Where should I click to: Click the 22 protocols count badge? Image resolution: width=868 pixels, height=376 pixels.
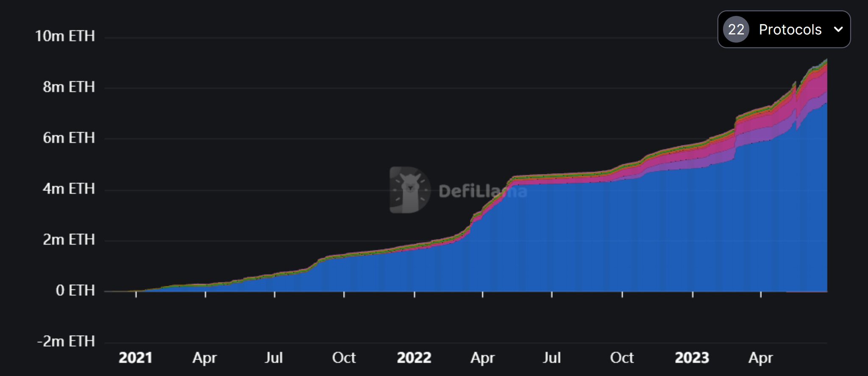pos(736,29)
